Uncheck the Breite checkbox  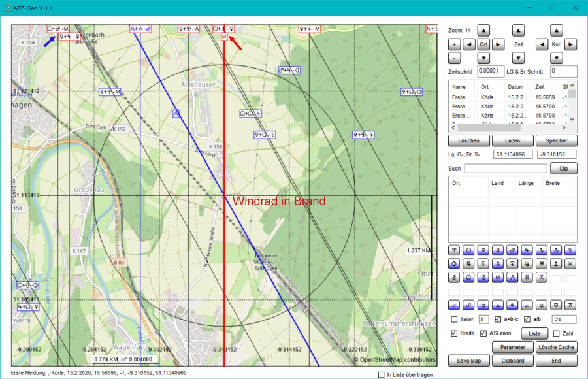pos(454,333)
